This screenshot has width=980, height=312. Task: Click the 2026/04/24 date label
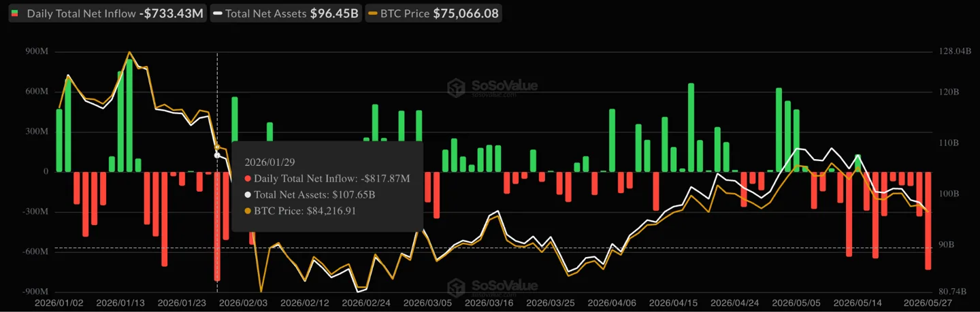point(734,302)
